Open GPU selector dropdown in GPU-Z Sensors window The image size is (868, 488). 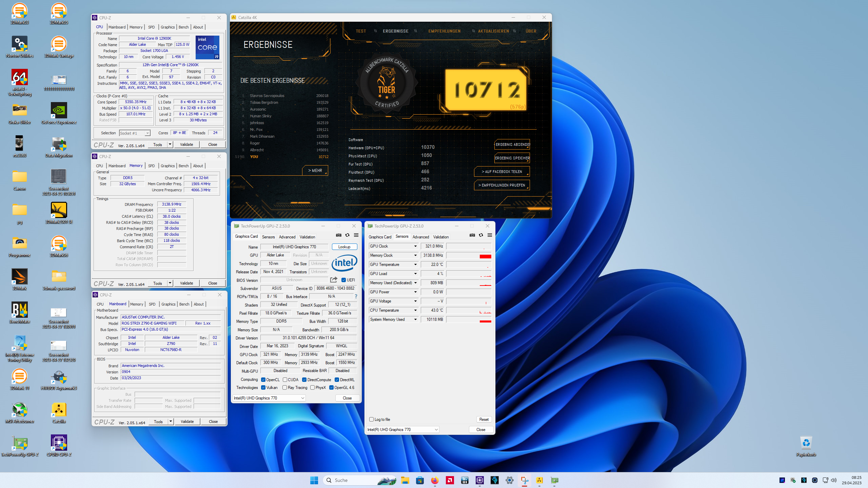[403, 430]
